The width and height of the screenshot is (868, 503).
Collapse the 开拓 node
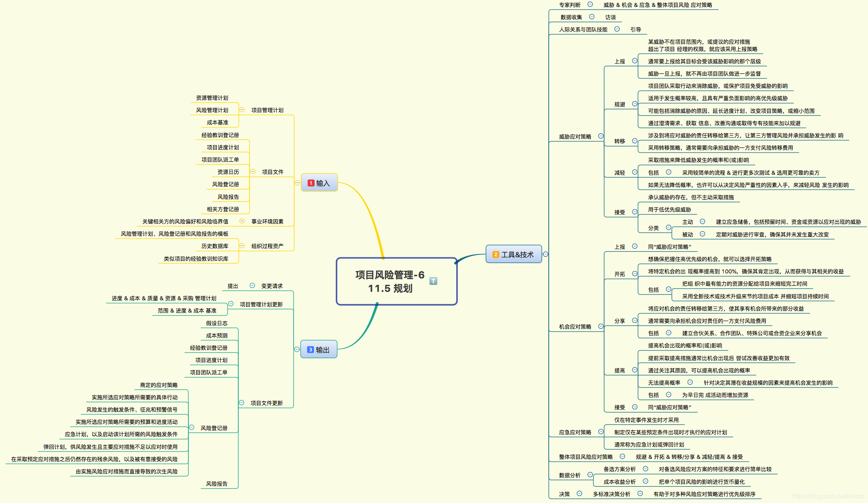(635, 274)
